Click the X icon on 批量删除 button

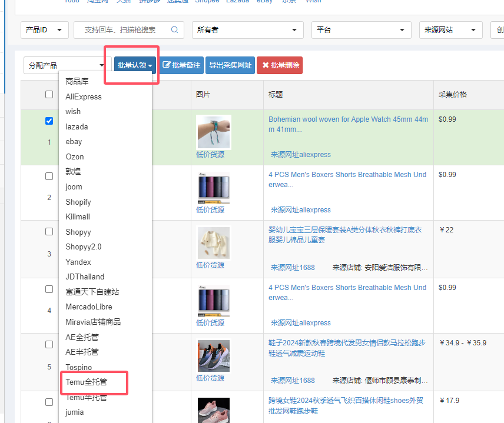coord(266,65)
